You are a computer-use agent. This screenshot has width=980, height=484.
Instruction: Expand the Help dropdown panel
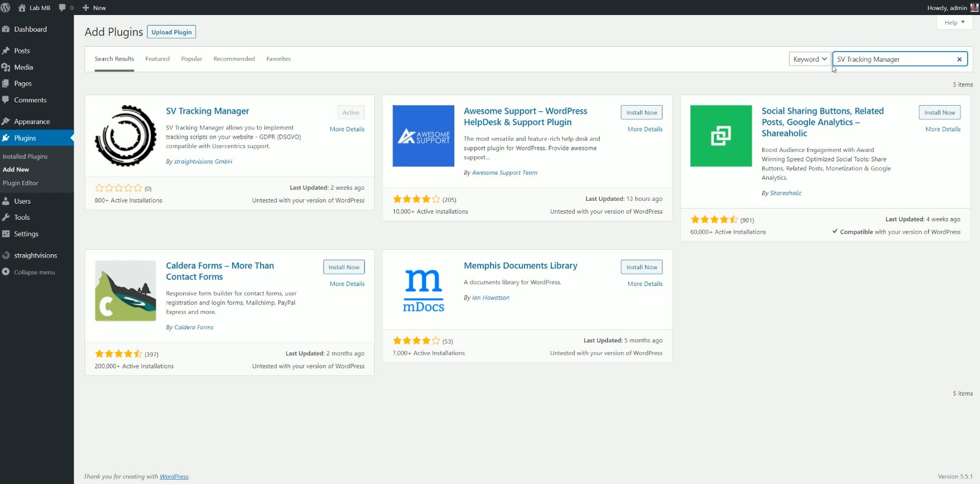[x=954, y=23]
